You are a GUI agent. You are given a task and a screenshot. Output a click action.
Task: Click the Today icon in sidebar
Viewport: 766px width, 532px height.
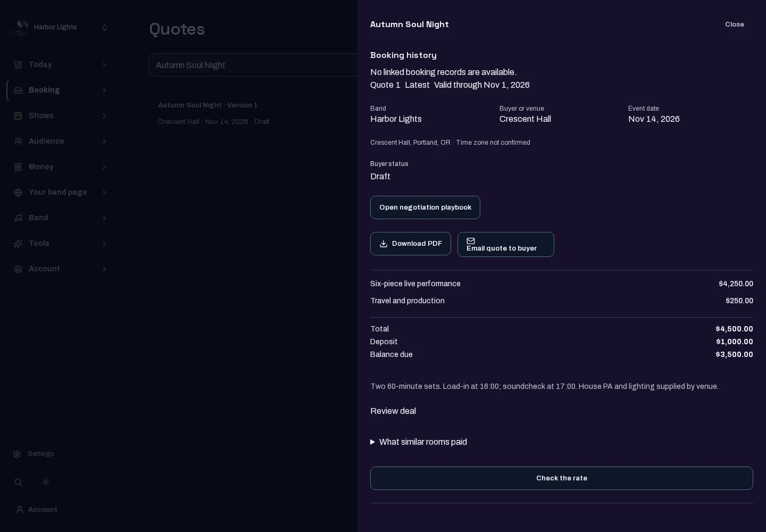point(18,65)
